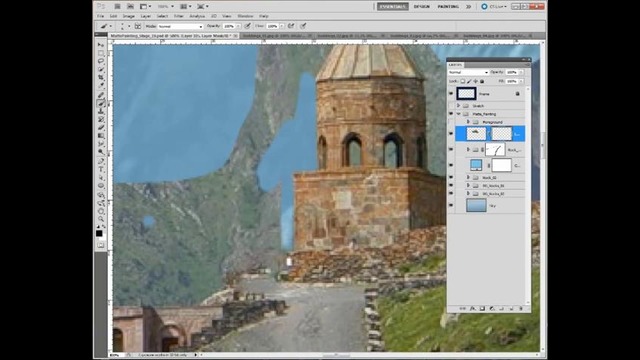640x360 pixels.
Task: Open the Image menu
Action: [x=129, y=16]
